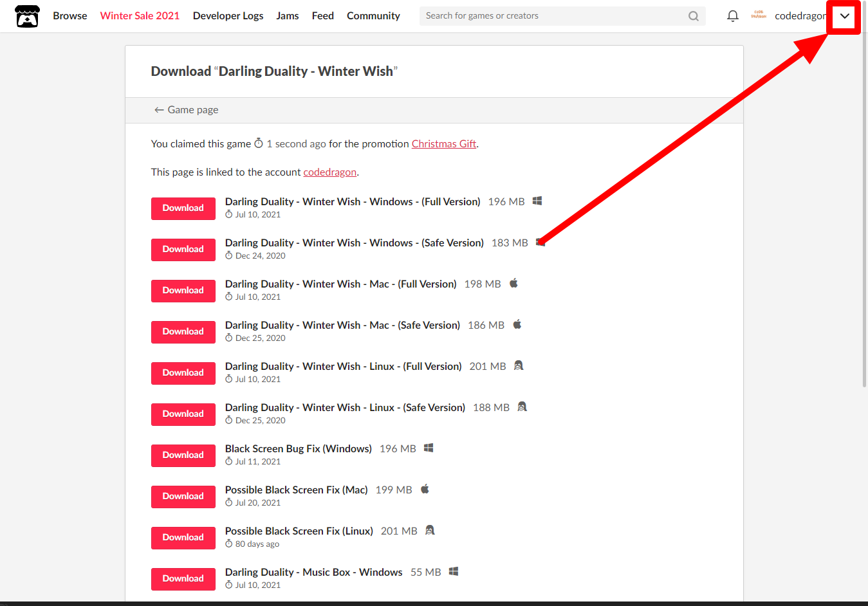Click the clock icon next to claim time
Image resolution: width=868 pixels, height=606 pixels.
point(259,143)
